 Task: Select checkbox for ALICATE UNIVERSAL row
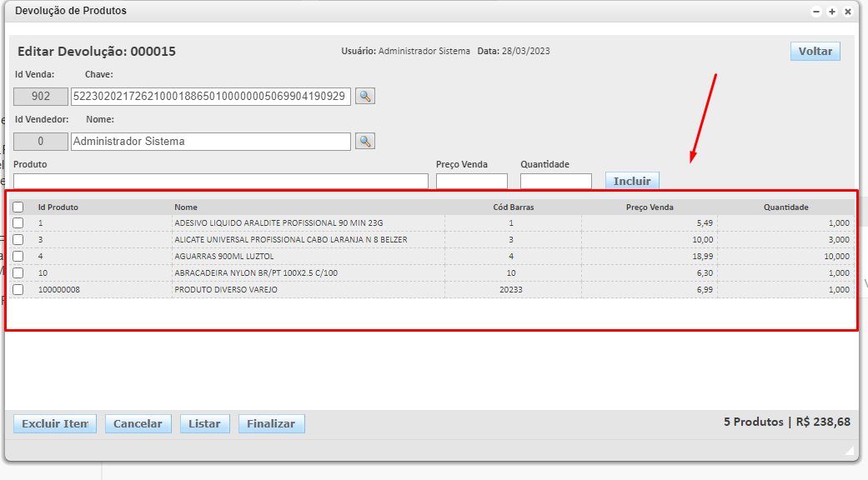point(18,240)
